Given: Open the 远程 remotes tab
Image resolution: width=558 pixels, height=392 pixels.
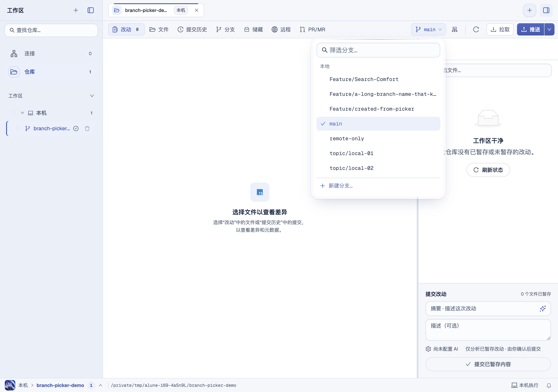Looking at the screenshot, I should (x=281, y=29).
